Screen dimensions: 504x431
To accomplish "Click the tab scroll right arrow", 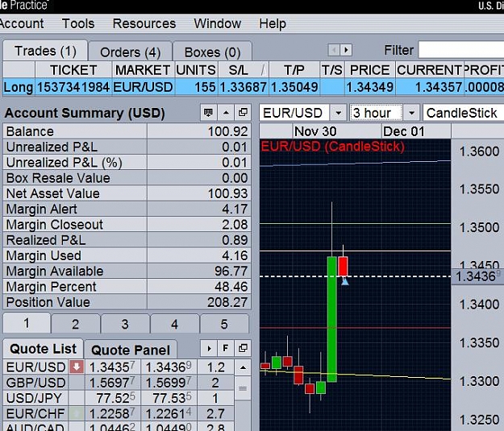I will coord(346,50).
